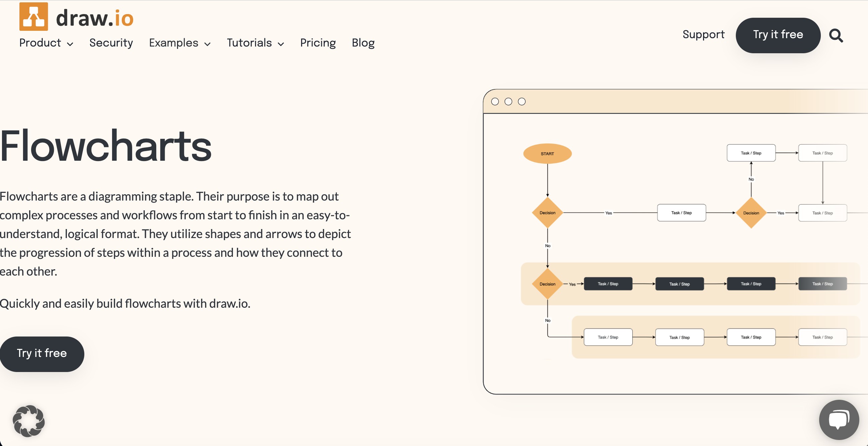The width and height of the screenshot is (868, 446).
Task: Select the START oval in the flowchart
Action: (547, 153)
